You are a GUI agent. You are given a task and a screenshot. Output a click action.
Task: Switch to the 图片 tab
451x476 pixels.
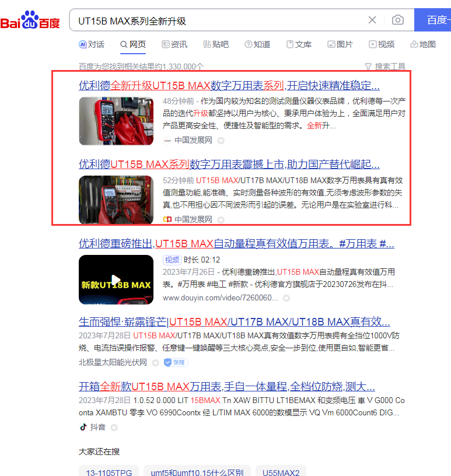click(x=340, y=44)
